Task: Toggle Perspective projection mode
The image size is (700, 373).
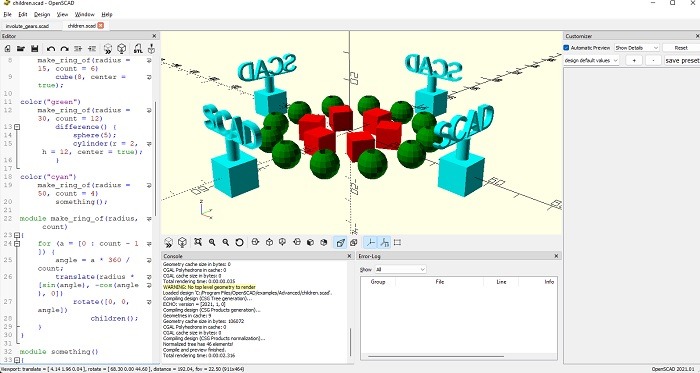Action: 340,242
